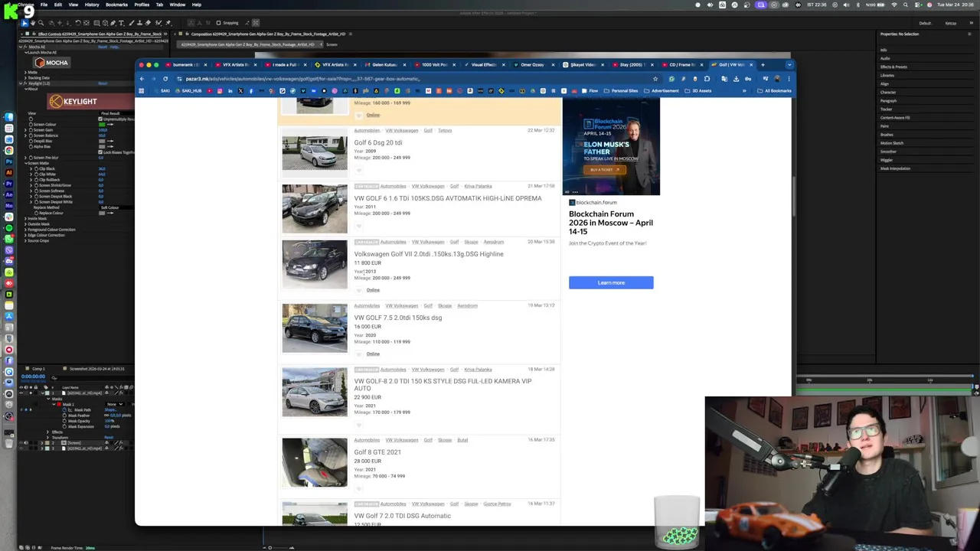Screen dimensions: 980x551
Task: Expand Inside Mask group in Keylight
Action: coord(26,219)
